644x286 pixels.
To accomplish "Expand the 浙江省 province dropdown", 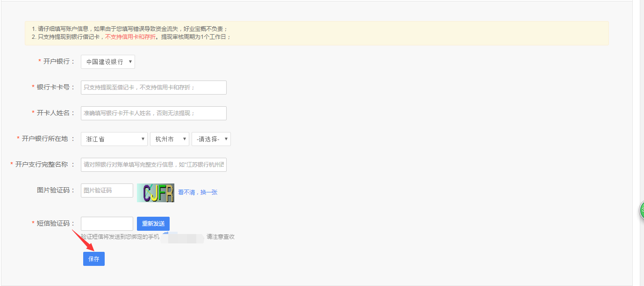I will click(x=114, y=139).
